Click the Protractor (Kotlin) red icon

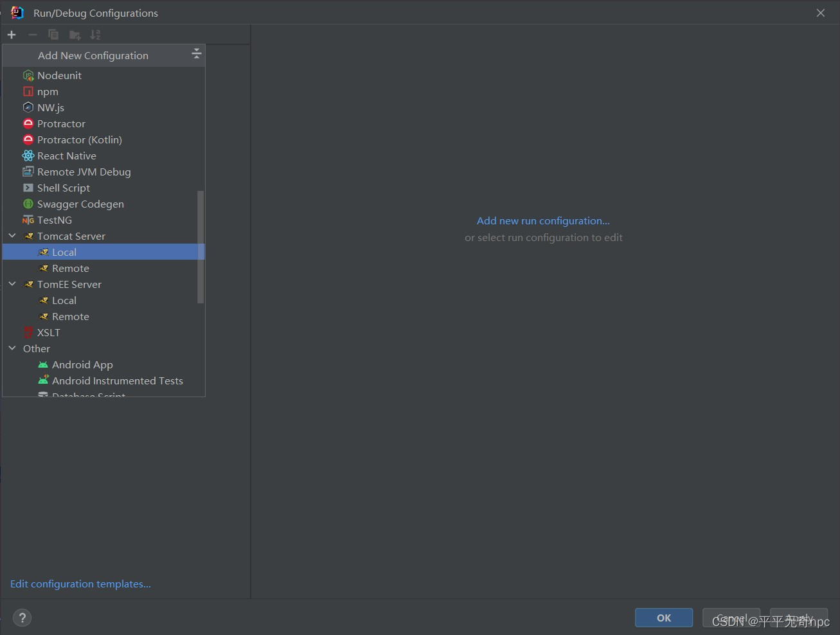pos(28,139)
